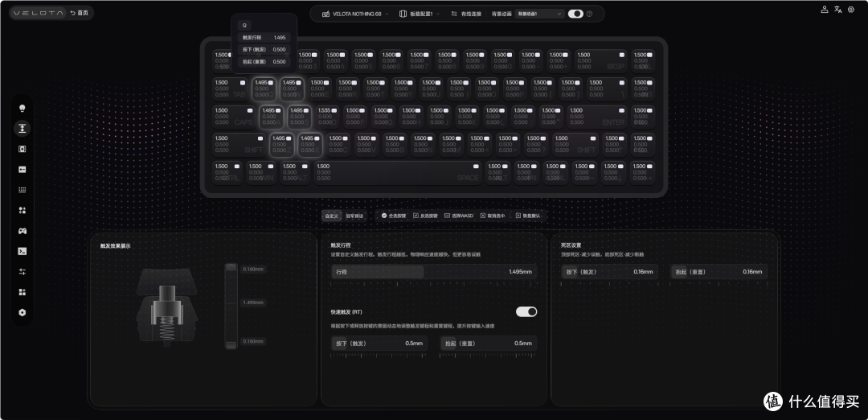
Task: Click 抬起(重置) 0.500 row in Q tooltip
Action: pos(264,61)
